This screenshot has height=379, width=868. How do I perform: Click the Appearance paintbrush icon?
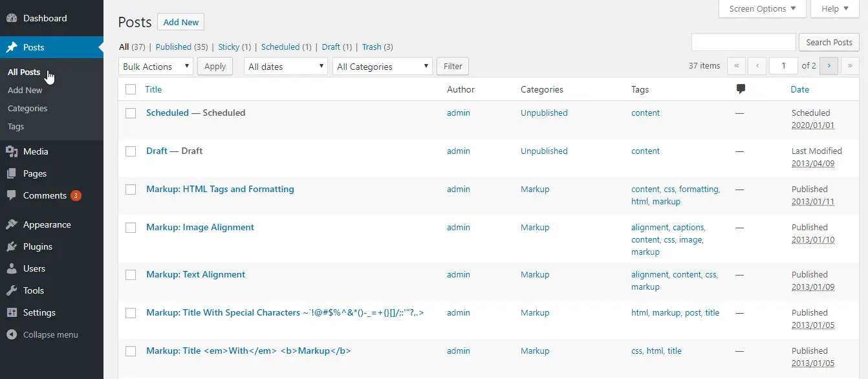[12, 224]
